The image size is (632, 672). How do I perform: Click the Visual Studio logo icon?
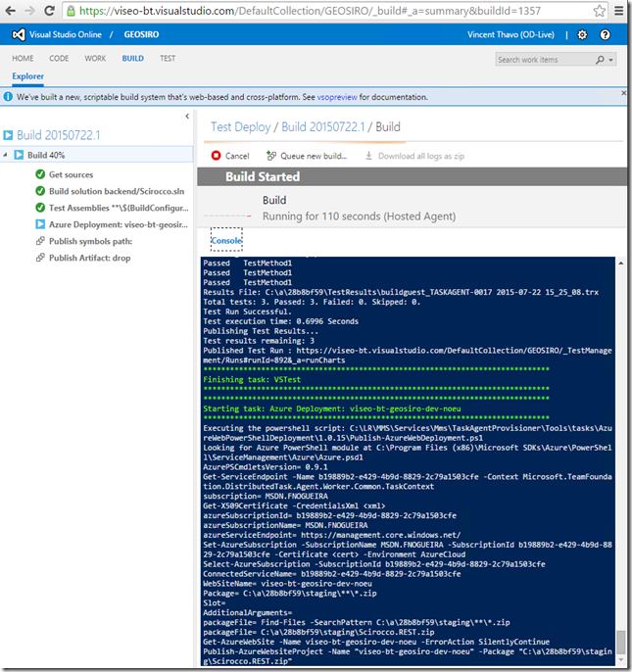pyautogui.click(x=19, y=34)
